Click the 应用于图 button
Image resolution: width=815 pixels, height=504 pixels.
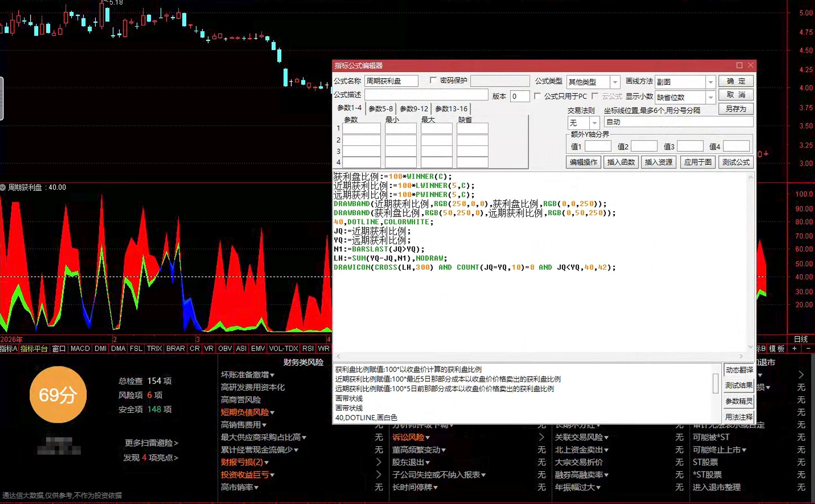[x=698, y=162]
